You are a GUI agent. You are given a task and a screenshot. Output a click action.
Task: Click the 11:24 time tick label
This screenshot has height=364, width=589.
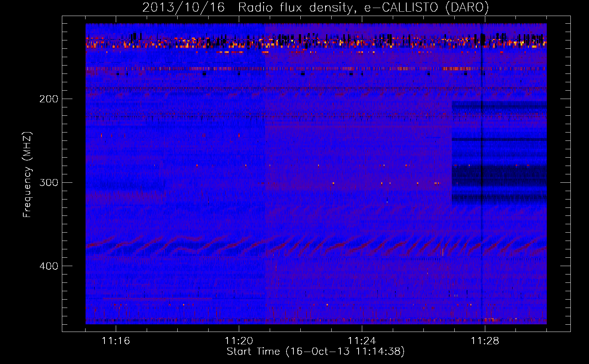point(362,341)
